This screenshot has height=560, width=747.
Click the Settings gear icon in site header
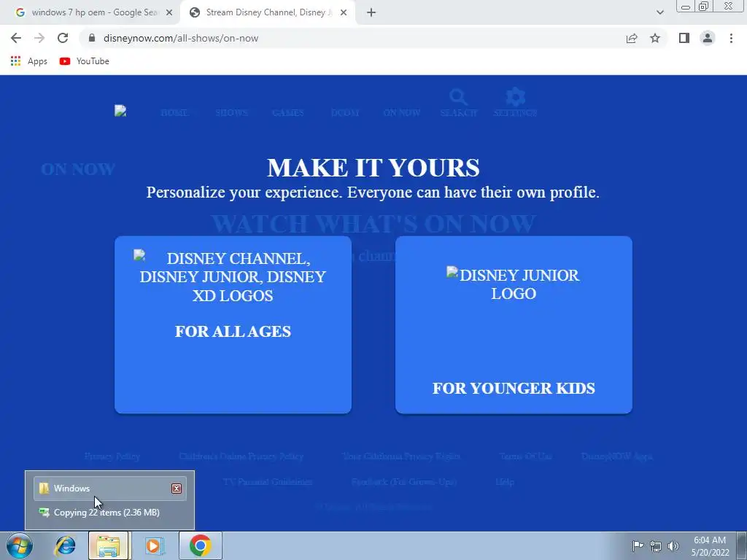pyautogui.click(x=516, y=97)
